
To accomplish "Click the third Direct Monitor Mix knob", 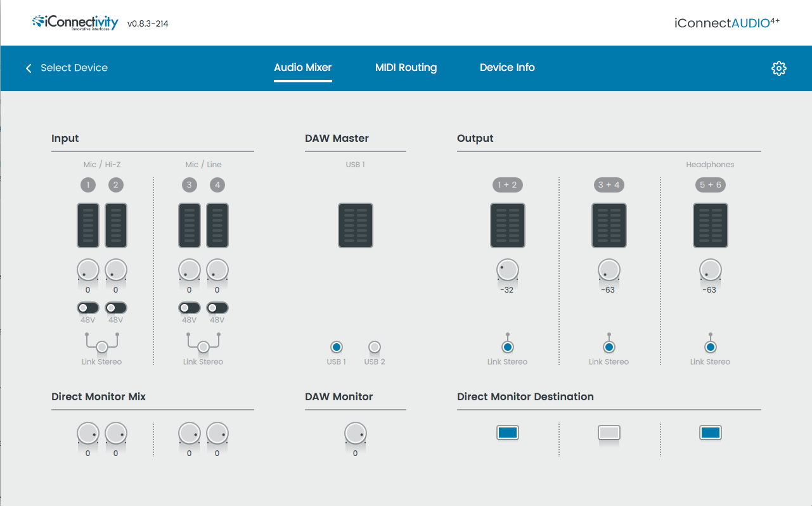I will (x=190, y=433).
